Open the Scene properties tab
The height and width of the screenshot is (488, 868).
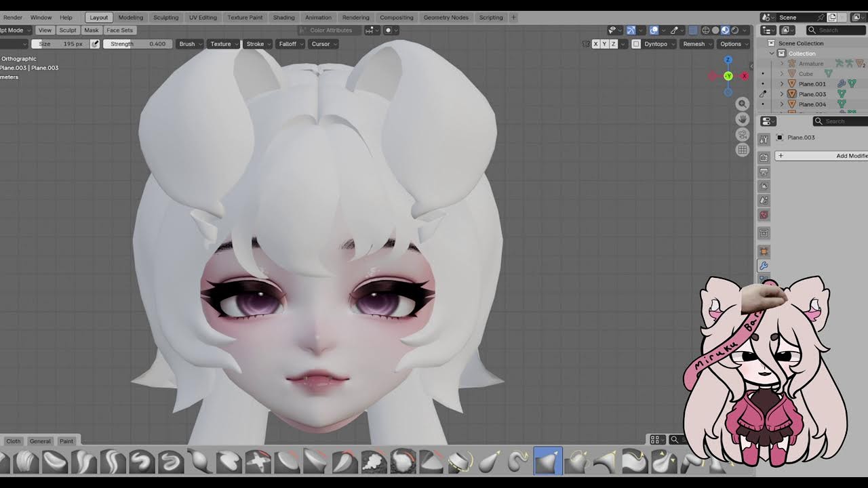point(764,201)
